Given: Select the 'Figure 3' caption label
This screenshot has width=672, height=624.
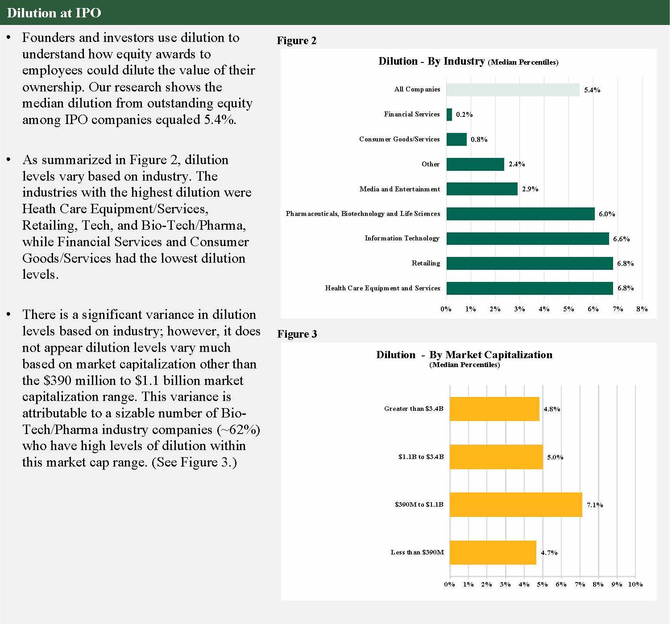Looking at the screenshot, I should (x=297, y=334).
